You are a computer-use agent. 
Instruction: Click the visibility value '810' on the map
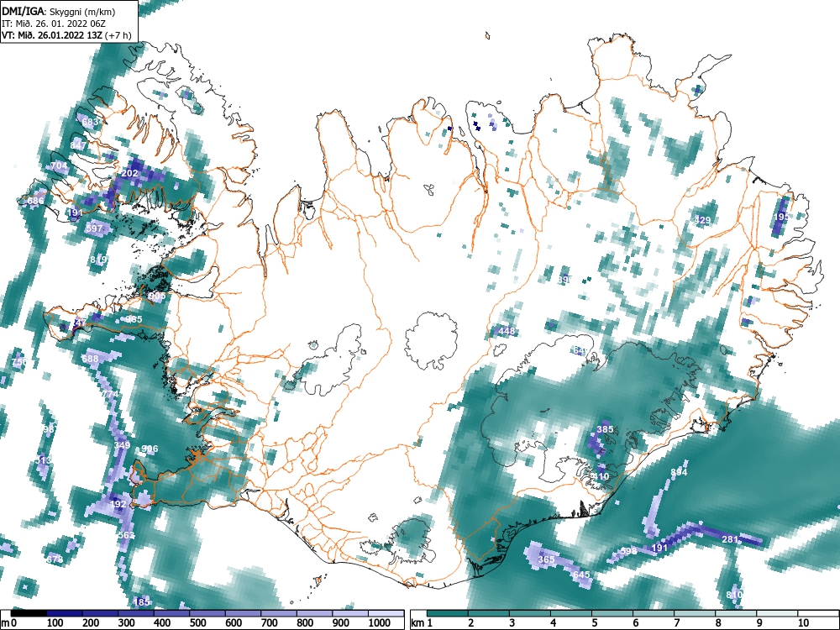(x=734, y=596)
